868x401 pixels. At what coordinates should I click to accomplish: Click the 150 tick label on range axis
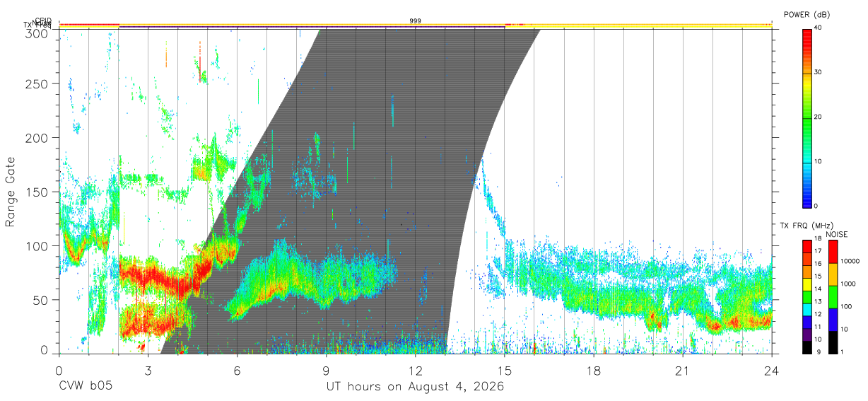(38, 192)
